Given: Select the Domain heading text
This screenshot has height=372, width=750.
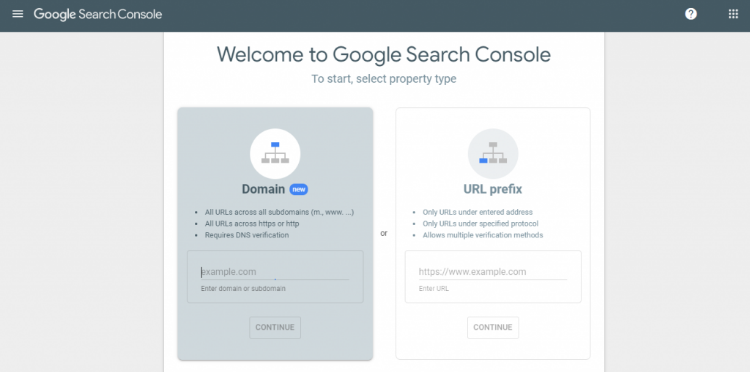Looking at the screenshot, I should click(x=263, y=189).
